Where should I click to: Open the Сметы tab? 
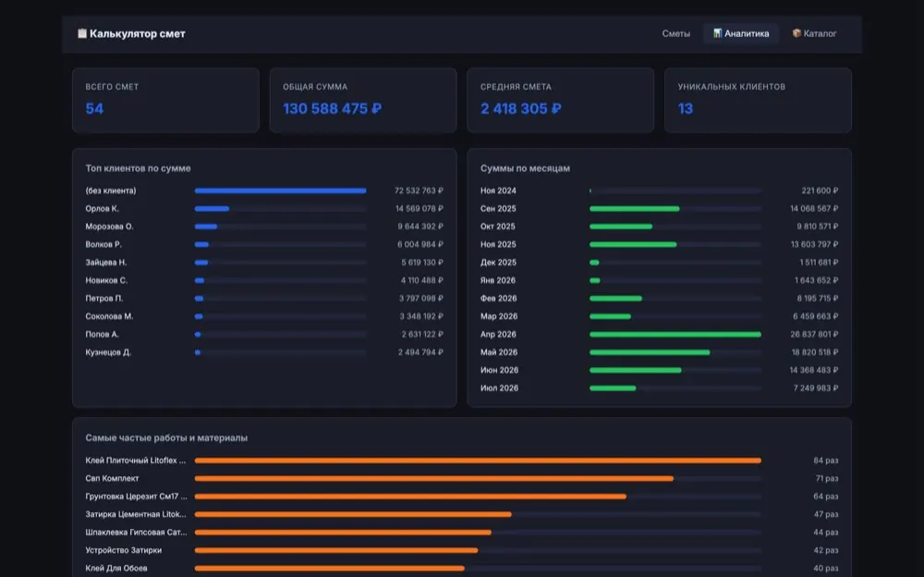676,33
